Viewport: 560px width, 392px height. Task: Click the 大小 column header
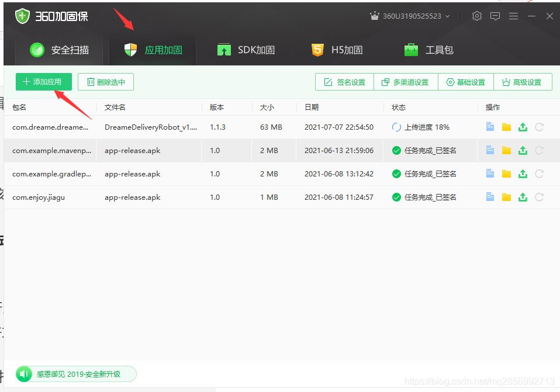point(267,107)
